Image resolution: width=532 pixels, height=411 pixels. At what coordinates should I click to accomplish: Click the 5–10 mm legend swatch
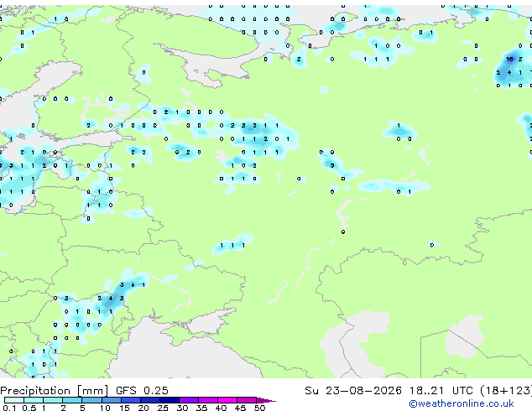tap(91, 400)
